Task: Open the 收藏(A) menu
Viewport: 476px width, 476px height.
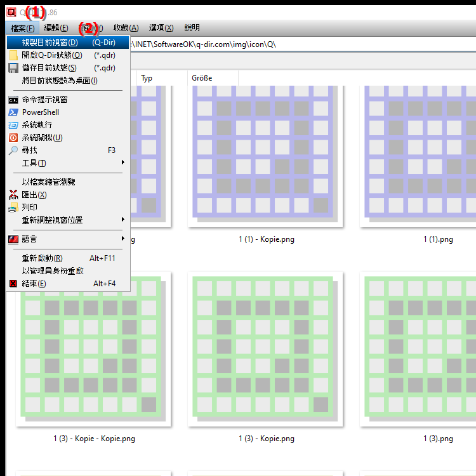Action: point(126,28)
